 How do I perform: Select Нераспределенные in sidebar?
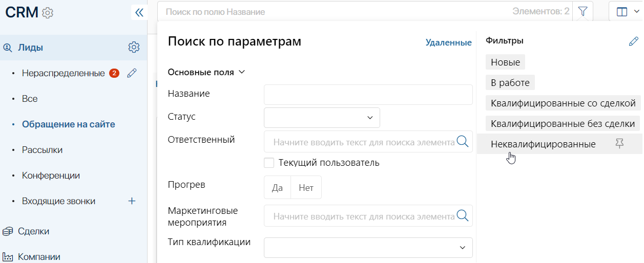tap(64, 73)
